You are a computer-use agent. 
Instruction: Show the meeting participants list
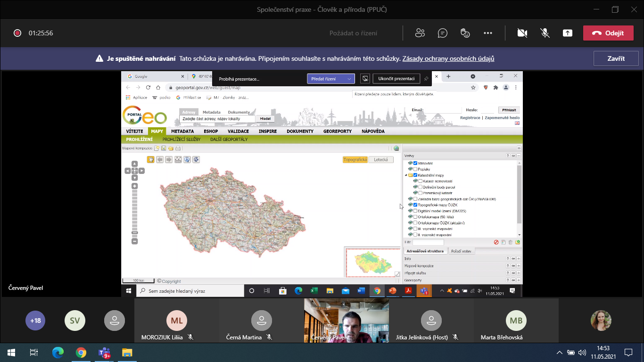(x=420, y=33)
